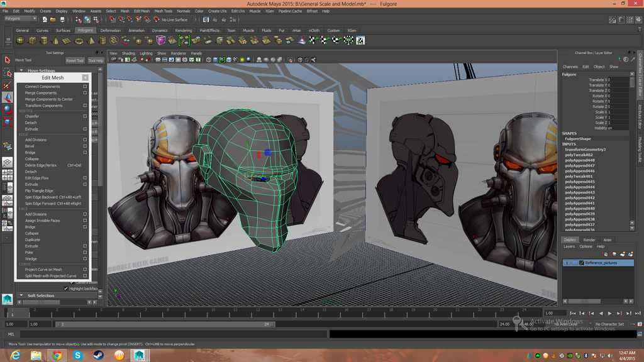Collapse the Move Settings section
Screen dimensions: 644x362
tap(21, 70)
